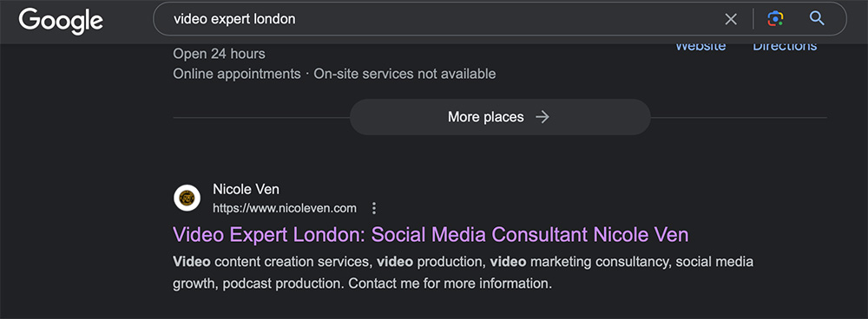Open Google Lens image search
Viewport: 868px width, 319px height.
click(775, 19)
